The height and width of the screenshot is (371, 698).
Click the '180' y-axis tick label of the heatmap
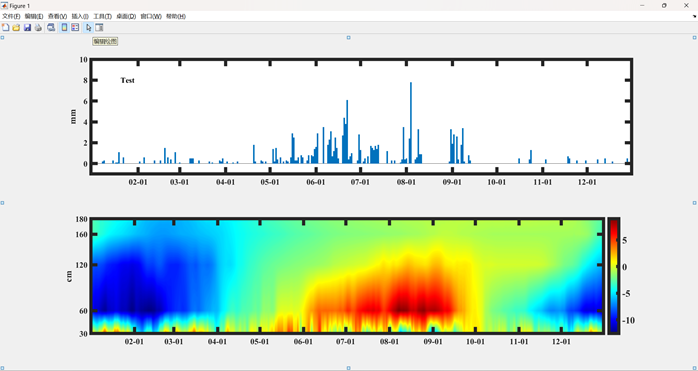tap(82, 219)
